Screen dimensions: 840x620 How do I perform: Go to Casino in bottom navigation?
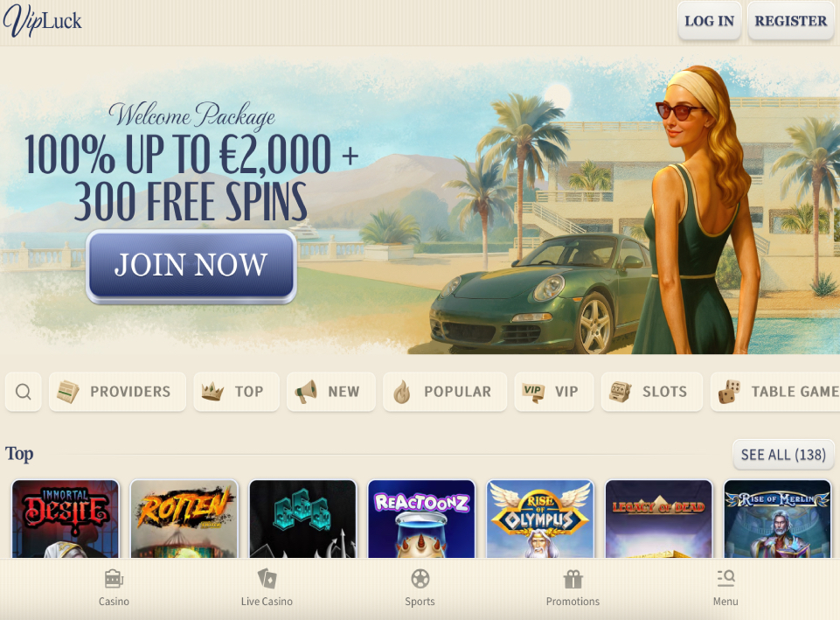(114, 588)
